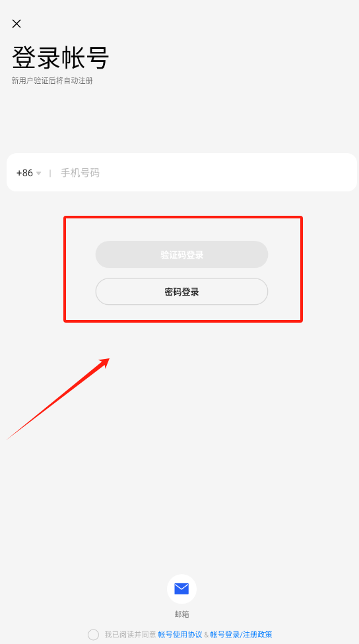Choose the 密码登录 button
Screen dimensions: 359x644
(x=181, y=292)
